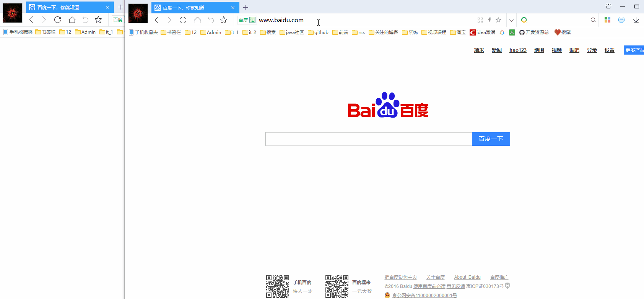The height and width of the screenshot is (299, 644).
Task: Open the it_2 bookmark folder
Action: click(249, 32)
